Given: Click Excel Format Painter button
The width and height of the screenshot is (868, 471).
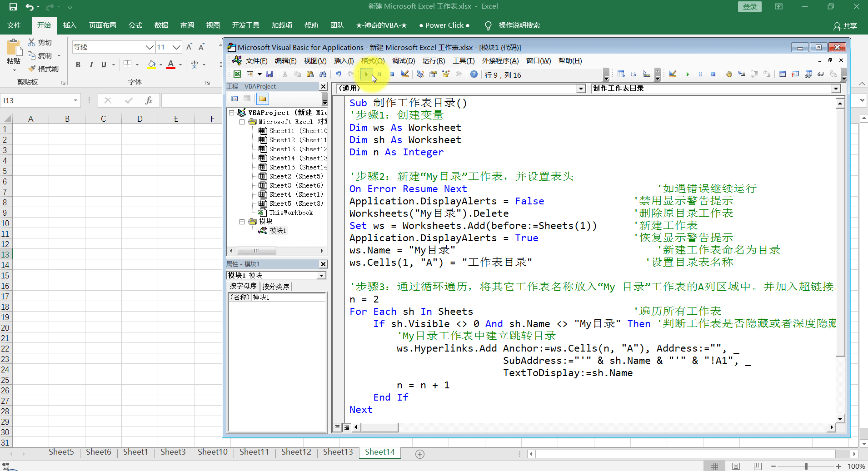Looking at the screenshot, I should tap(43, 69).
